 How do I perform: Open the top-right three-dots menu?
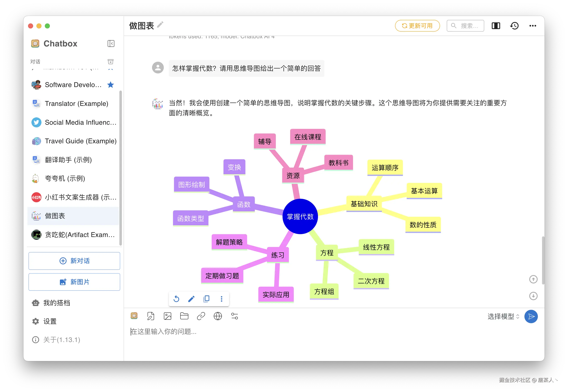pyautogui.click(x=533, y=26)
